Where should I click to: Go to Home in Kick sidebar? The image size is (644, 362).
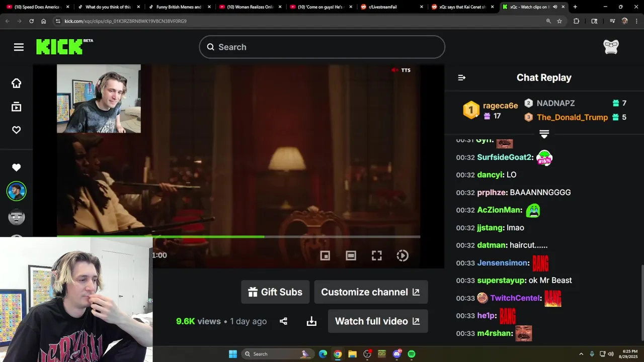click(17, 83)
